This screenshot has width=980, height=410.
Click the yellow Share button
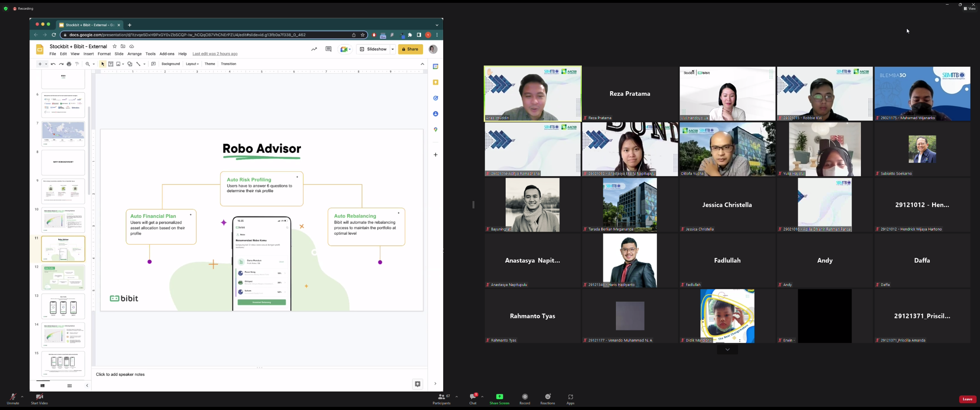tap(410, 50)
